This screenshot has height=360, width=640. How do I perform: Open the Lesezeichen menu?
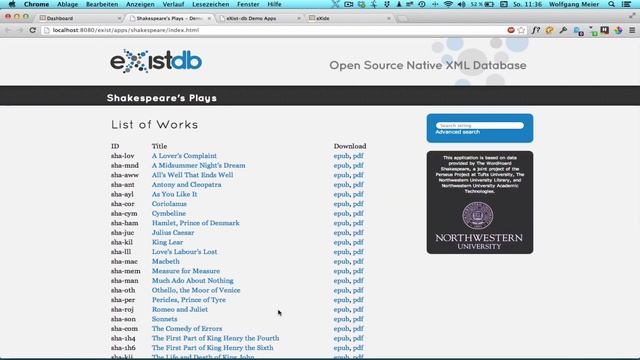(211, 4)
